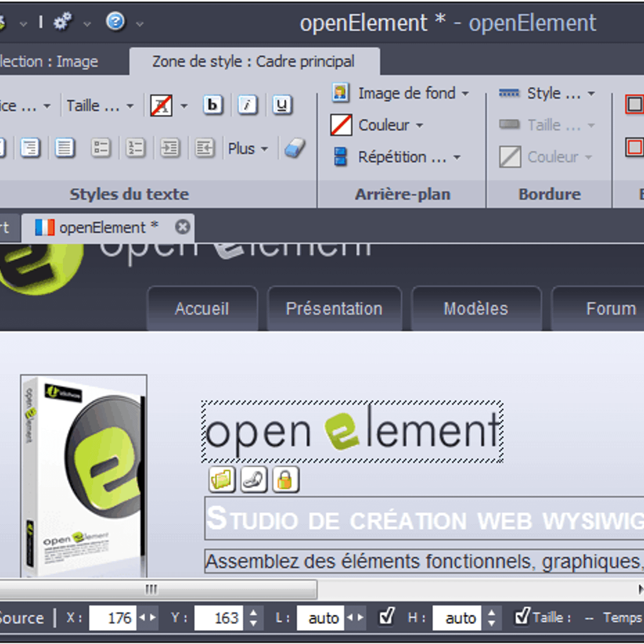This screenshot has width=644, height=644.
Task: Decrease the text indent
Action: pyautogui.click(x=204, y=148)
